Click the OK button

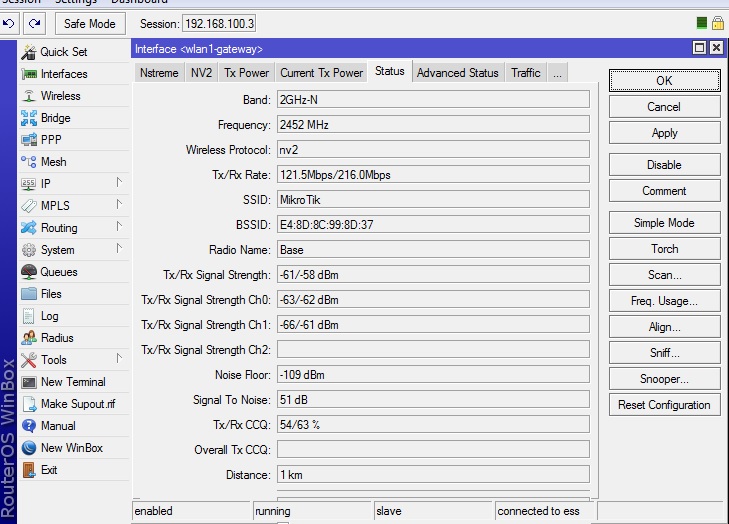(664, 81)
